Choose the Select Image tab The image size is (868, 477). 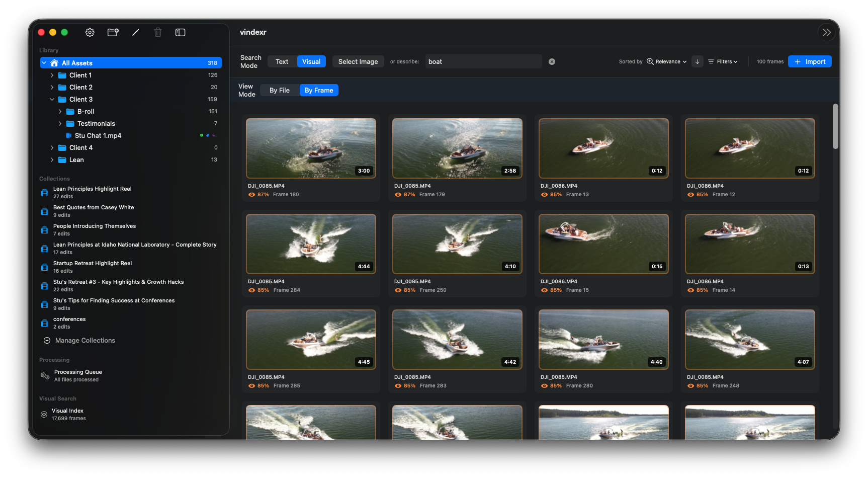(x=358, y=61)
